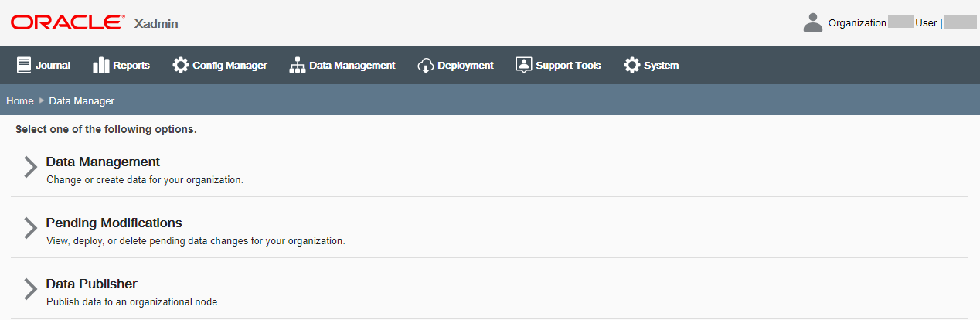Click the Reports bar chart icon
Image resolution: width=980 pixels, height=320 pixels.
tap(100, 65)
